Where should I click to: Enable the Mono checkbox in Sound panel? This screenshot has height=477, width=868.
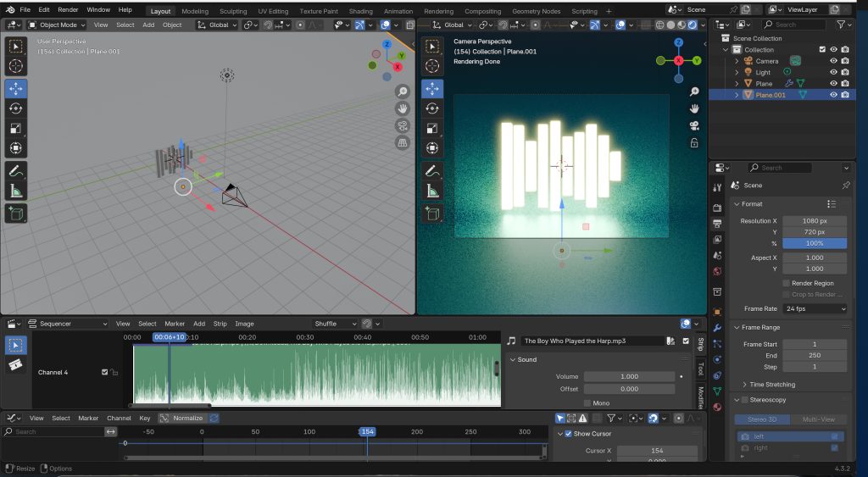pyautogui.click(x=588, y=403)
